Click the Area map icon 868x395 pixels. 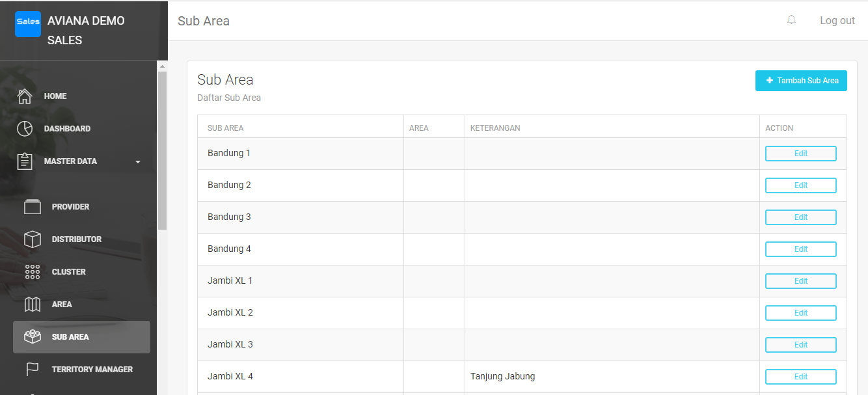click(33, 305)
